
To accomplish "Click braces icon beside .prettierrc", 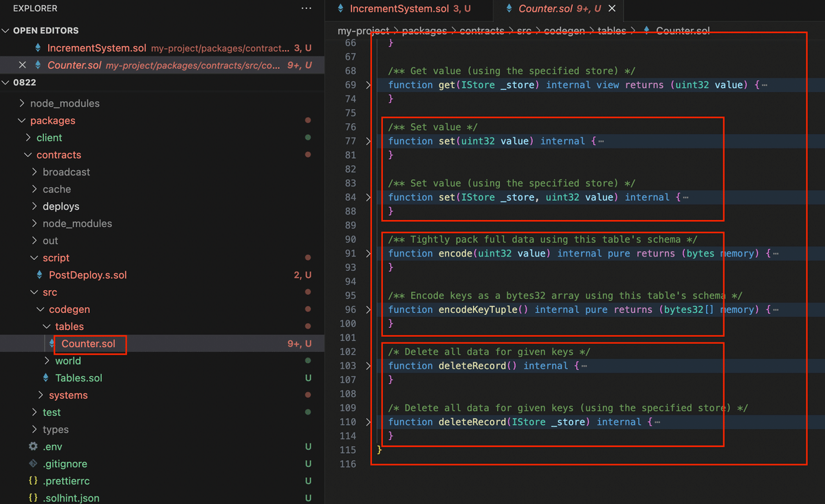I will pos(33,481).
